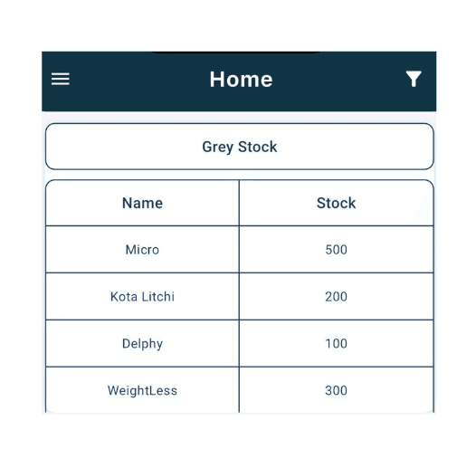The image size is (476, 468).
Task: Select the WeightLess entry
Action: coord(142,390)
